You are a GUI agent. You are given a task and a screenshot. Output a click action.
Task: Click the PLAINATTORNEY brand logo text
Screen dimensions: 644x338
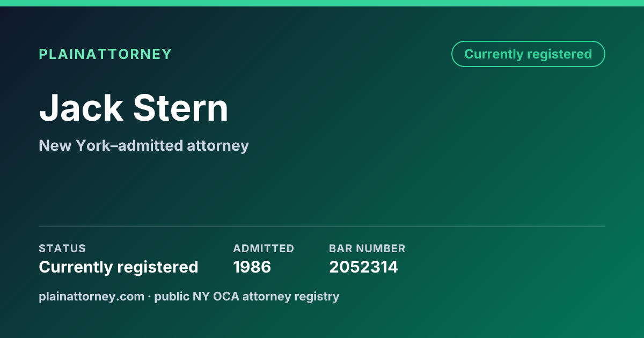pyautogui.click(x=105, y=54)
